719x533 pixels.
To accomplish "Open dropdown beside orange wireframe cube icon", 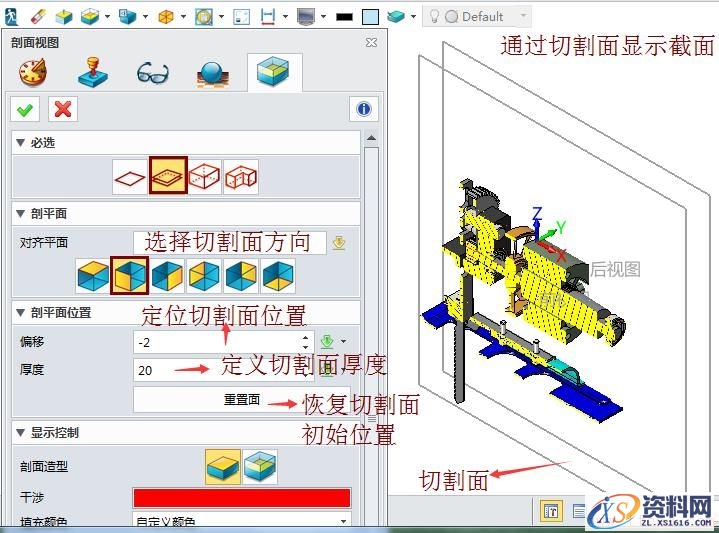I will tap(183, 17).
